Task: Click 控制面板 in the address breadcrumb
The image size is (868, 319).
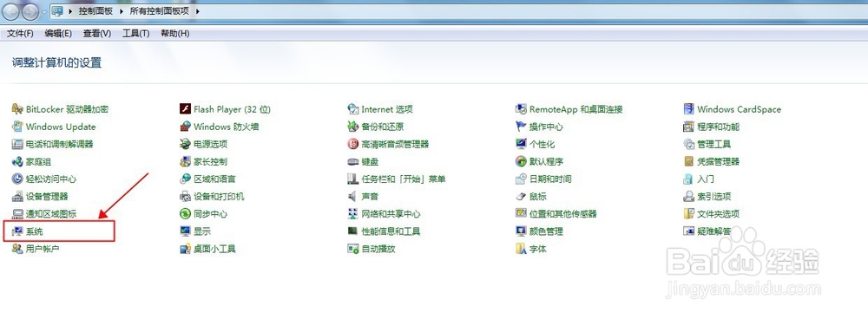Action: tap(95, 10)
